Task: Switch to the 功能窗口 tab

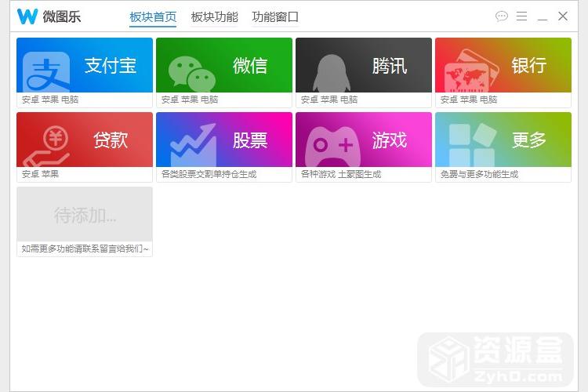Action: click(275, 17)
